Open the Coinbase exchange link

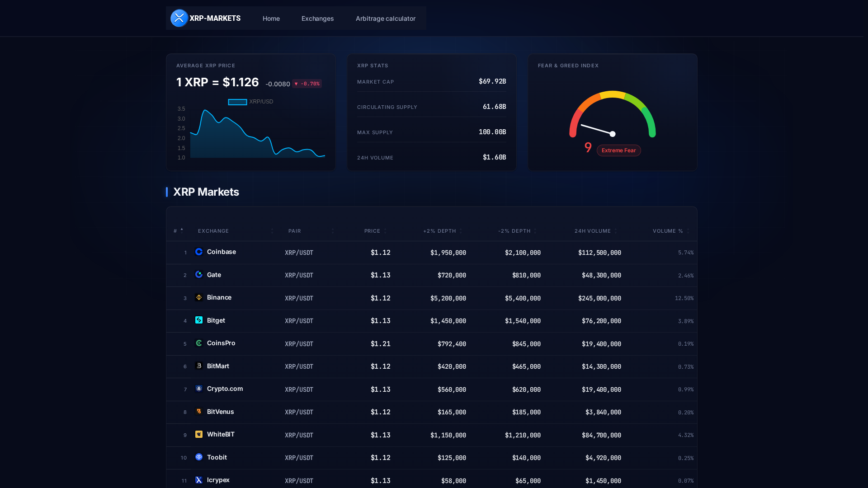coord(222,252)
